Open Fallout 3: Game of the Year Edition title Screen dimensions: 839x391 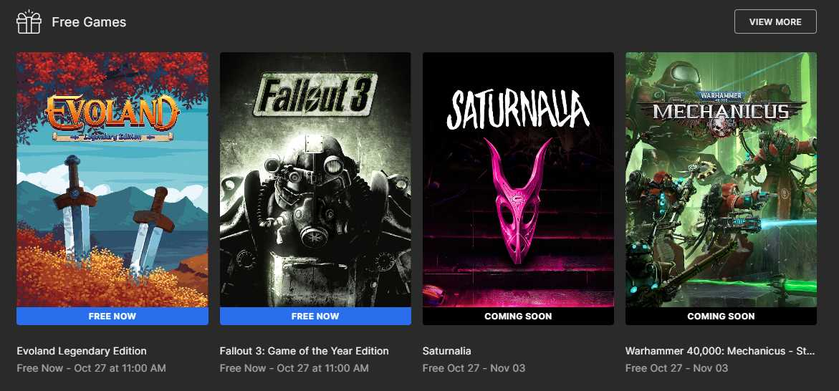[x=304, y=351]
